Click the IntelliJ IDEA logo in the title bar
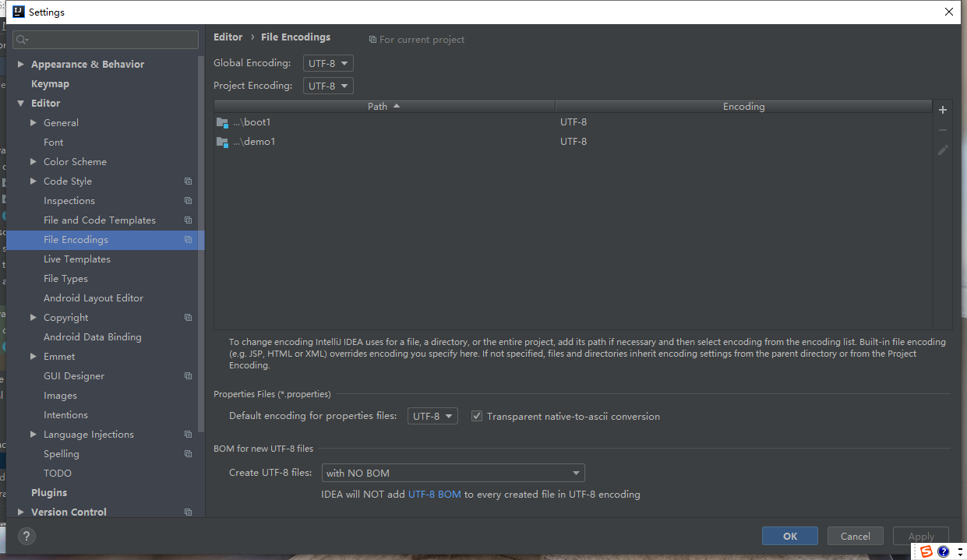 point(19,12)
